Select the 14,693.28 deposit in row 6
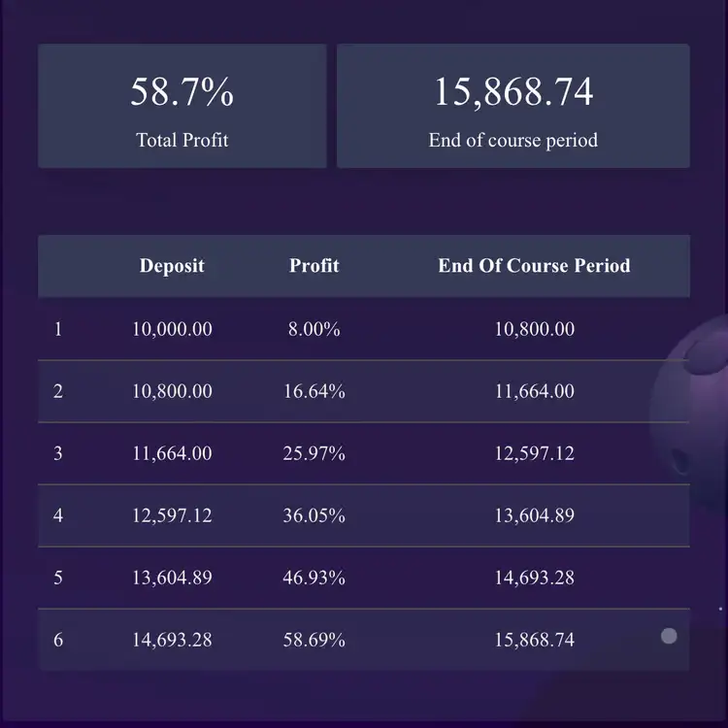Screen dimensions: 728x728 coord(172,640)
